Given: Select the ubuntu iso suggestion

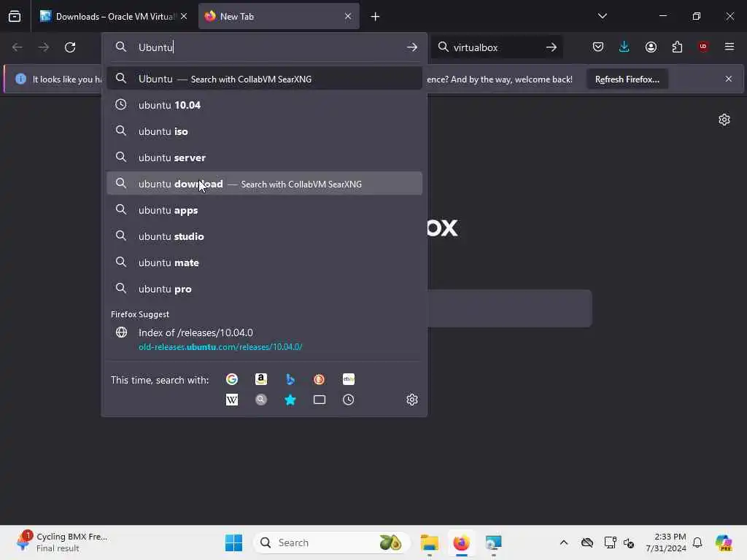Looking at the screenshot, I should 264,131.
